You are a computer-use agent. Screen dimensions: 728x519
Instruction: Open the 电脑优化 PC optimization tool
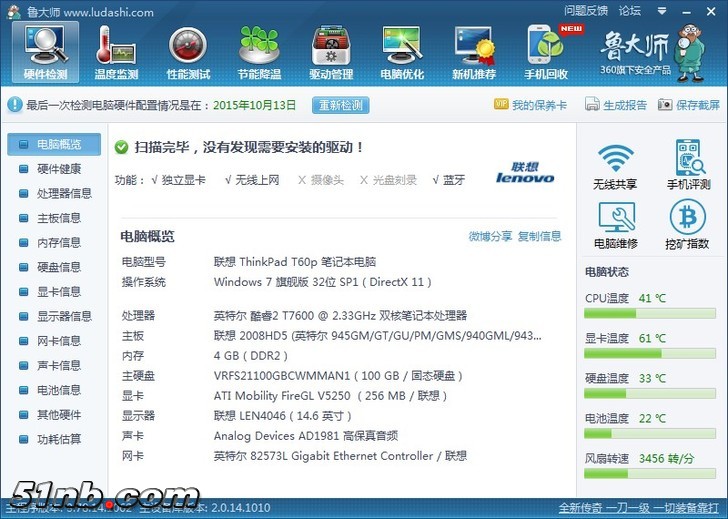(x=402, y=52)
